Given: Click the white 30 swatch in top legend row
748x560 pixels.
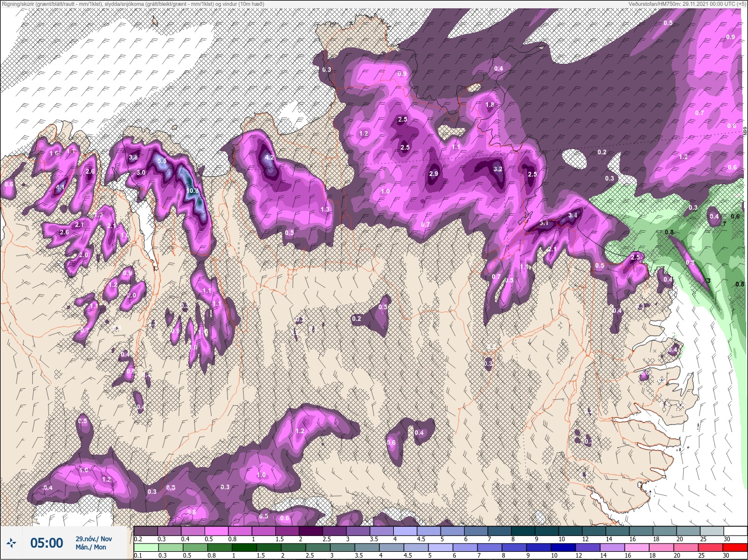Looking at the screenshot, I should [x=735, y=531].
